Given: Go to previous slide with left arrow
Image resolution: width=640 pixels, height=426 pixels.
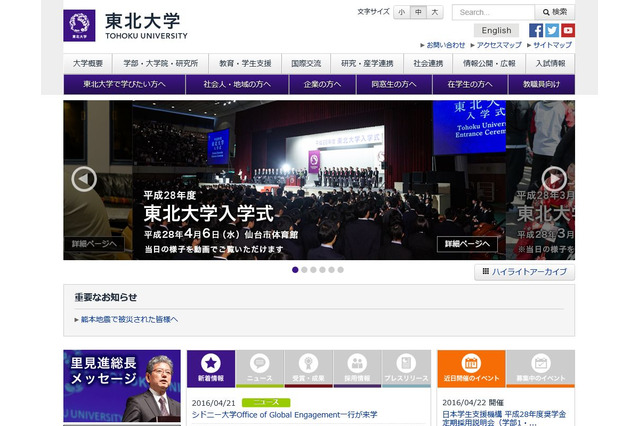Looking at the screenshot, I should 84,179.
